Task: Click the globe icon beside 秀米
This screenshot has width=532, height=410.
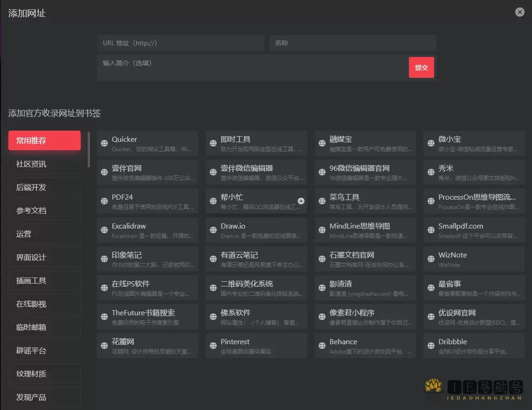Action: pos(431,172)
